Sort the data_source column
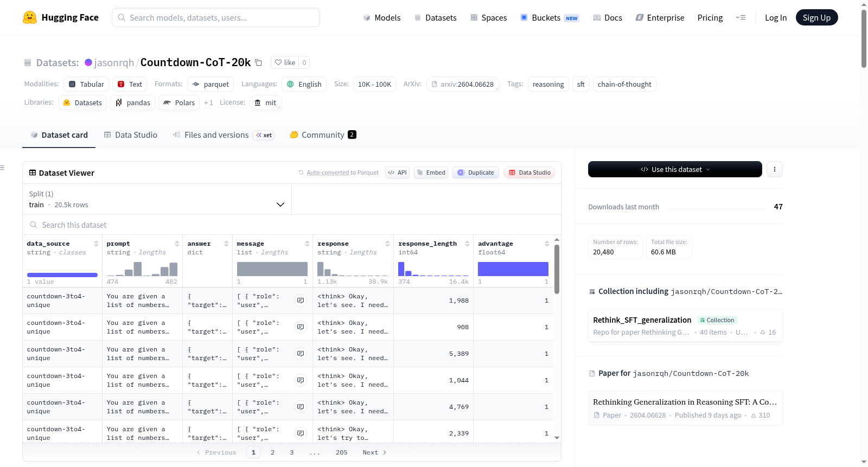The width and height of the screenshot is (868, 467). click(x=96, y=244)
